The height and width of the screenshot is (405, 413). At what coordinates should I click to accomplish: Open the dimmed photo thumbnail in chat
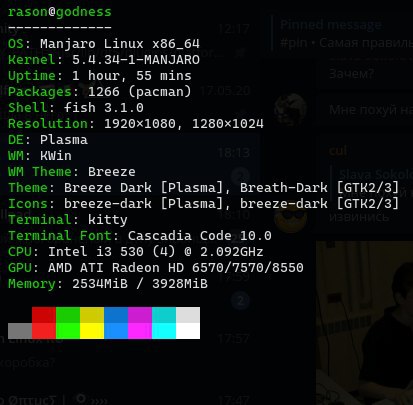[364, 323]
